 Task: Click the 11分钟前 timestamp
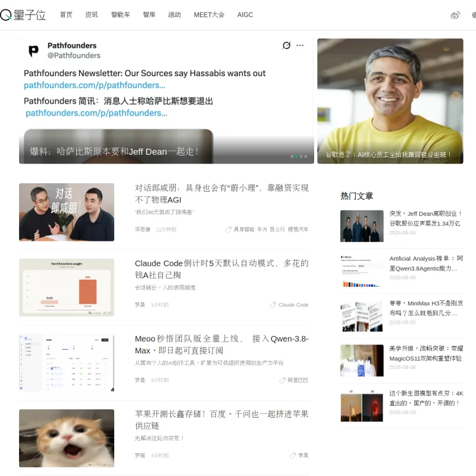pyautogui.click(x=166, y=229)
